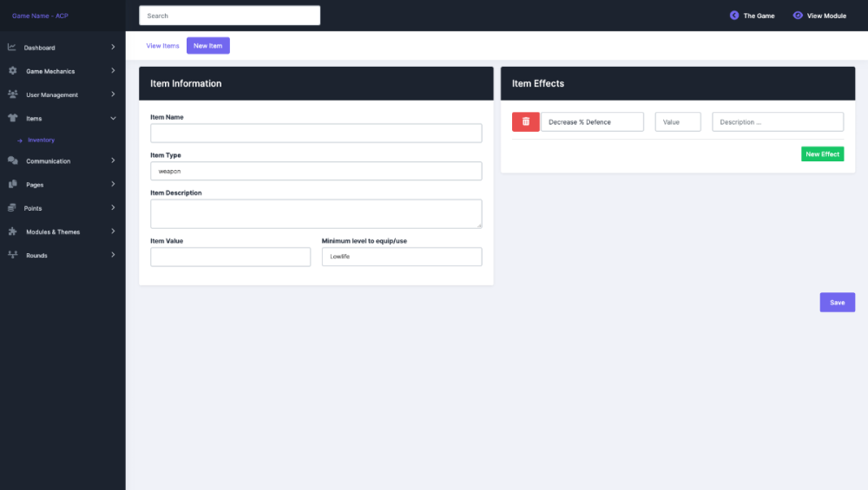Screen dimensions: 868x490
Task: Click the User Management people icon
Action: pos(12,95)
